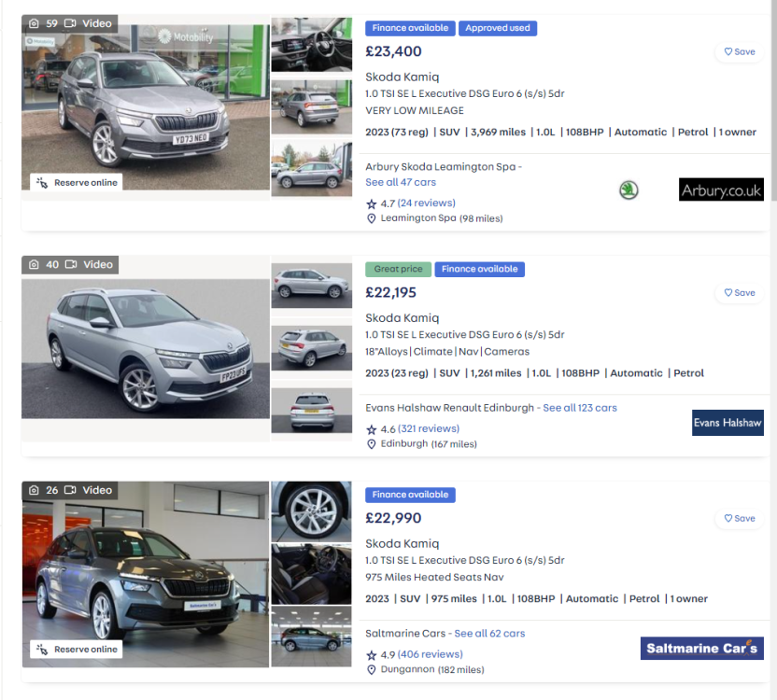
Task: Open Skoda Kamiq title priced £22,195
Action: (x=403, y=318)
